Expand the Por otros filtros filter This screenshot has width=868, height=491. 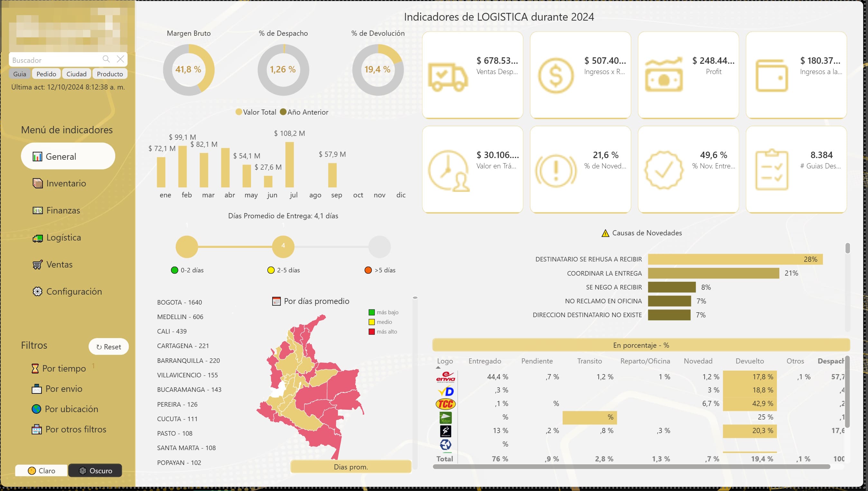pos(69,429)
